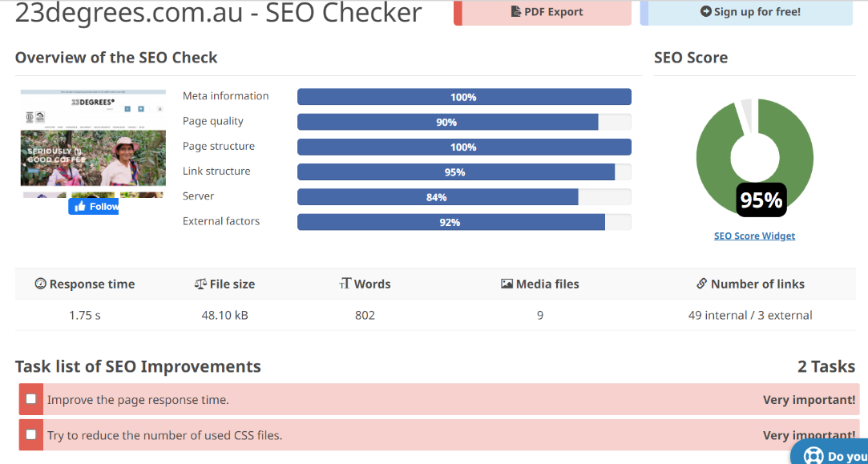This screenshot has width=868, height=464.
Task: Click the Facebook Follow button
Action: click(x=94, y=207)
